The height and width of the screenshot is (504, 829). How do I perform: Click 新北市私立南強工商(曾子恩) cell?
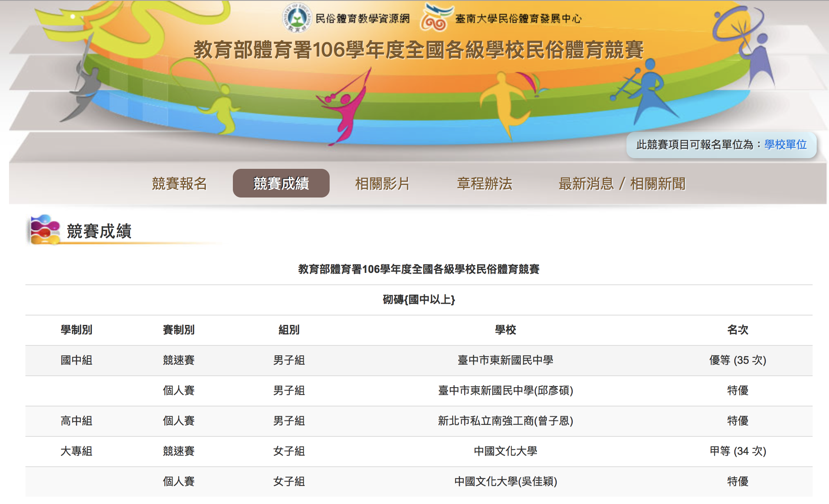pyautogui.click(x=505, y=421)
